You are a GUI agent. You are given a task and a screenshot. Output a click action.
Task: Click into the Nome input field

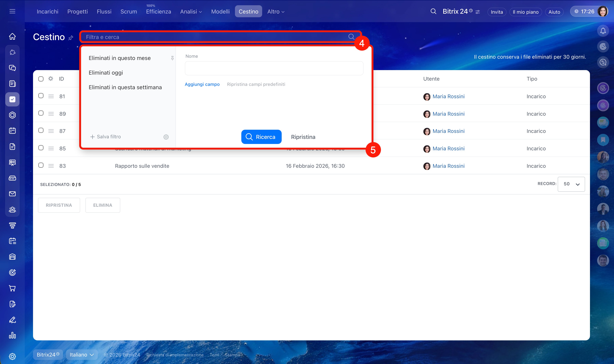[274, 68]
